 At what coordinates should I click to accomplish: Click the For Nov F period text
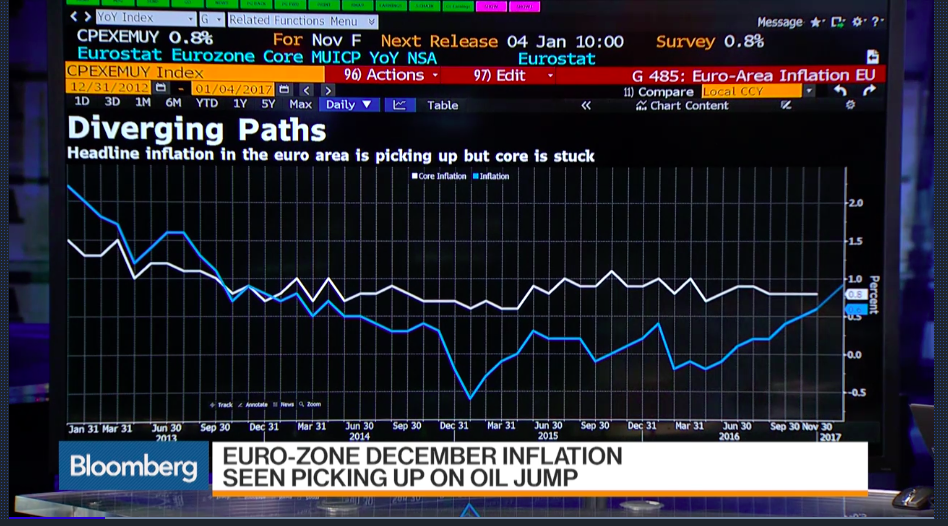pyautogui.click(x=317, y=41)
